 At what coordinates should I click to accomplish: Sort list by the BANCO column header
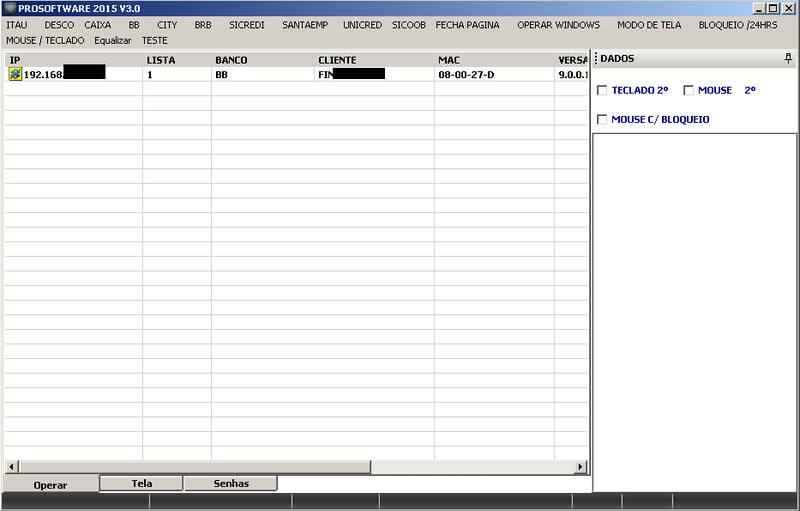click(x=231, y=60)
